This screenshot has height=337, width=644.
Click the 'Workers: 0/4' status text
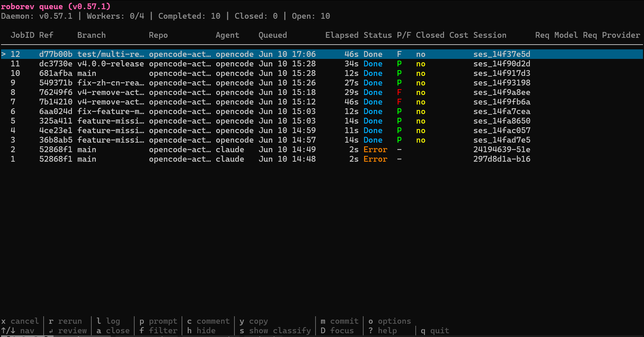pos(116,16)
